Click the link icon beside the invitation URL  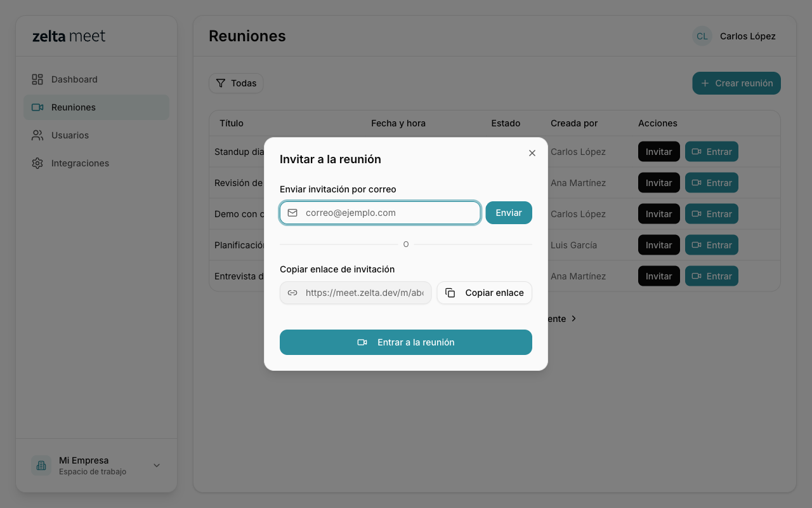(x=292, y=293)
